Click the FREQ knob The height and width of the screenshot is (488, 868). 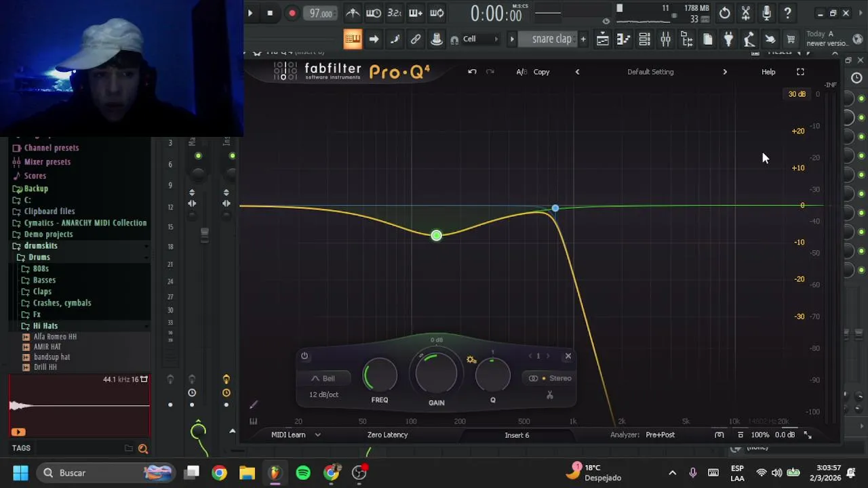(380, 375)
